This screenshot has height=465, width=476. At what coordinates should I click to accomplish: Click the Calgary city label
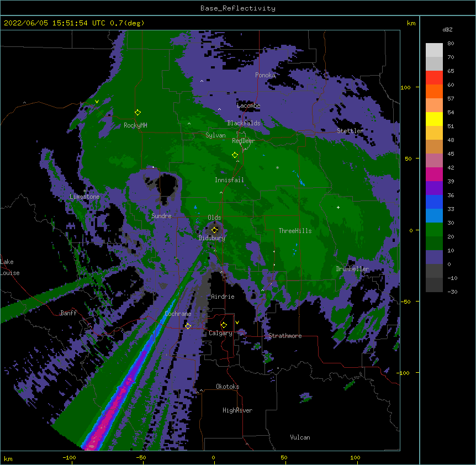pyautogui.click(x=220, y=333)
